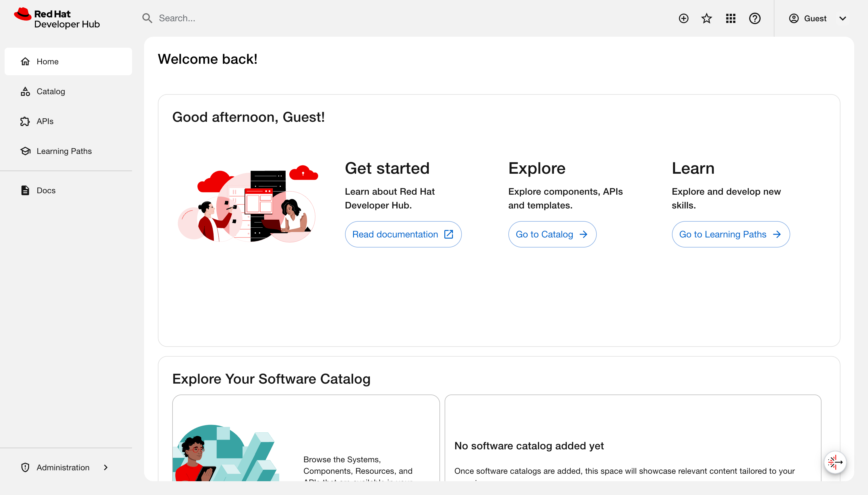Click the Read documentation link
The width and height of the screenshot is (868, 495).
point(403,234)
